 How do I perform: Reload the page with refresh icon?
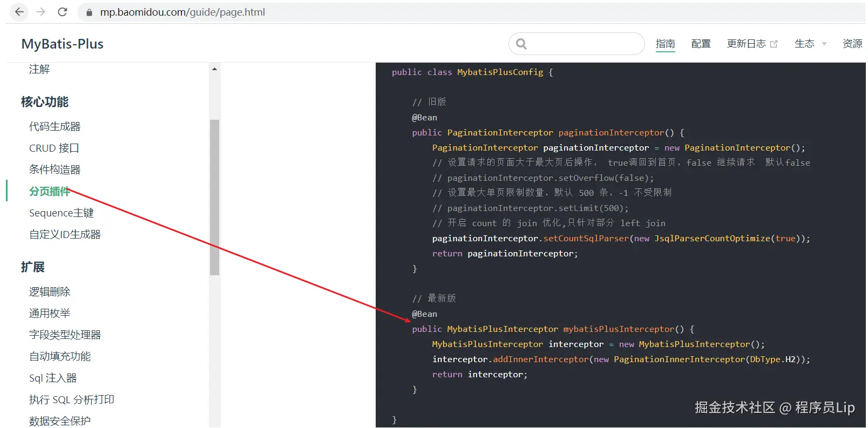point(63,12)
